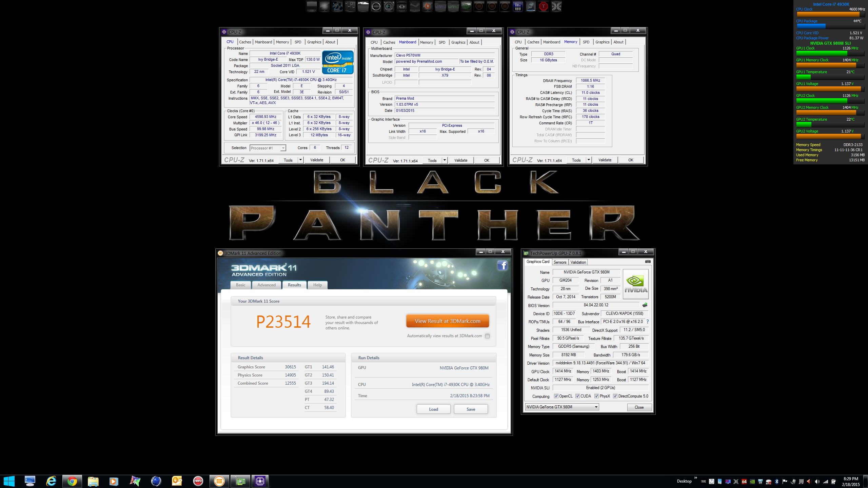Screen dimensions: 868x488
Task: Open the volume speaker tray icon
Action: click(817, 482)
